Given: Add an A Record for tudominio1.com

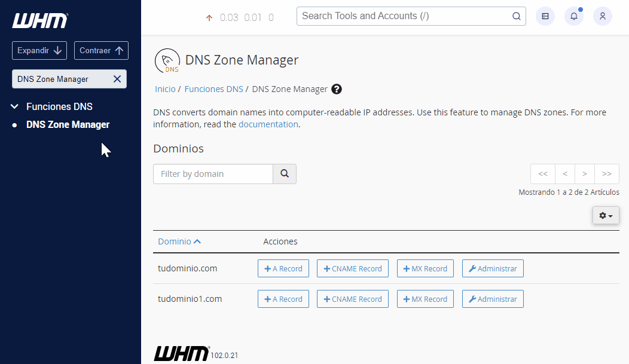Looking at the screenshot, I should click(x=283, y=299).
